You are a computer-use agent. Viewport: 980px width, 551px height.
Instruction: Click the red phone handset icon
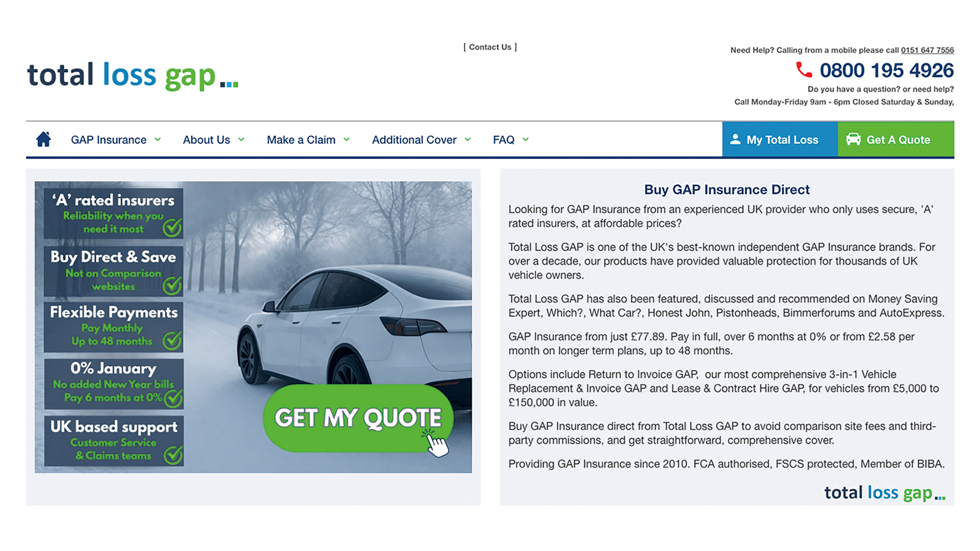coord(804,70)
